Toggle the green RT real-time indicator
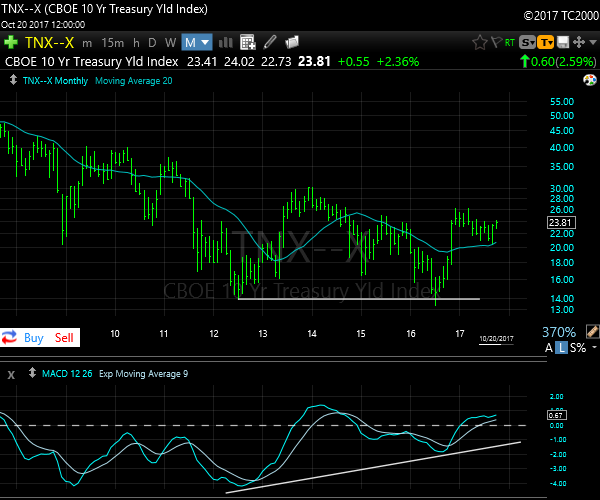The height and width of the screenshot is (500, 600). [510, 42]
